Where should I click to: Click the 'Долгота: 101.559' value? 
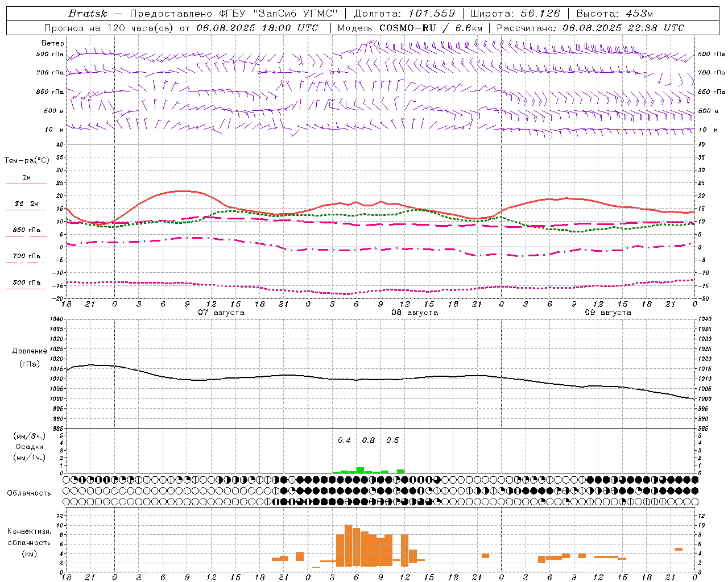(404, 14)
